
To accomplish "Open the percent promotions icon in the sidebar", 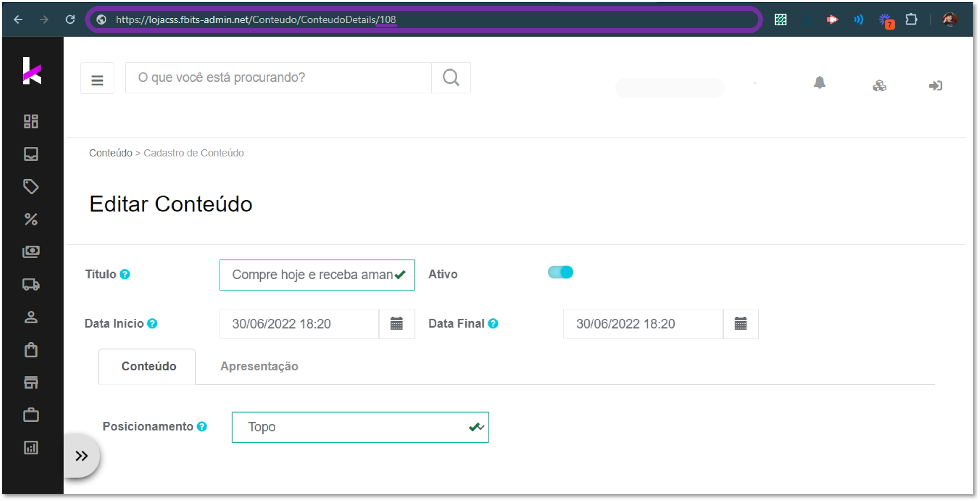I will coord(31,219).
